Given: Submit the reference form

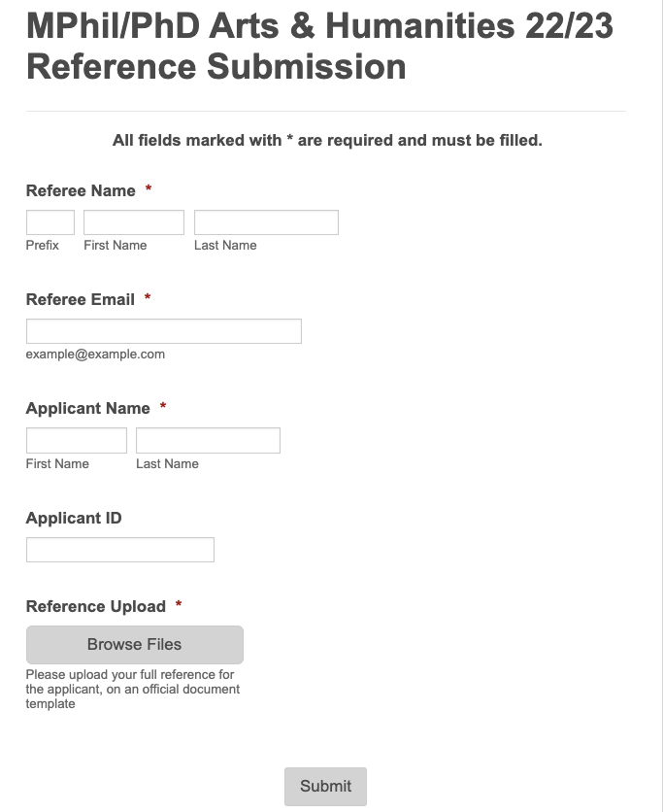Looking at the screenshot, I should [325, 786].
